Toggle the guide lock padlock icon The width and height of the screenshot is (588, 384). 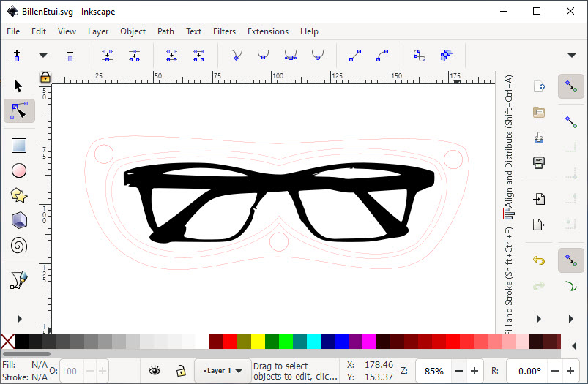[x=45, y=77]
